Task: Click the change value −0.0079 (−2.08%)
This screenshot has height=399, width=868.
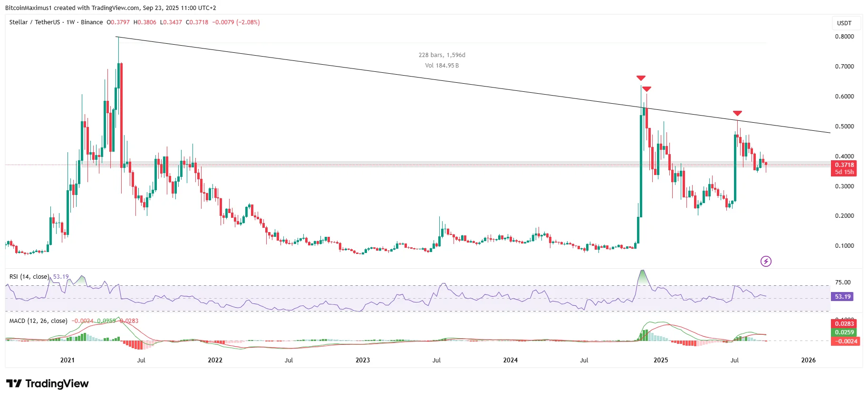Action: 236,22
